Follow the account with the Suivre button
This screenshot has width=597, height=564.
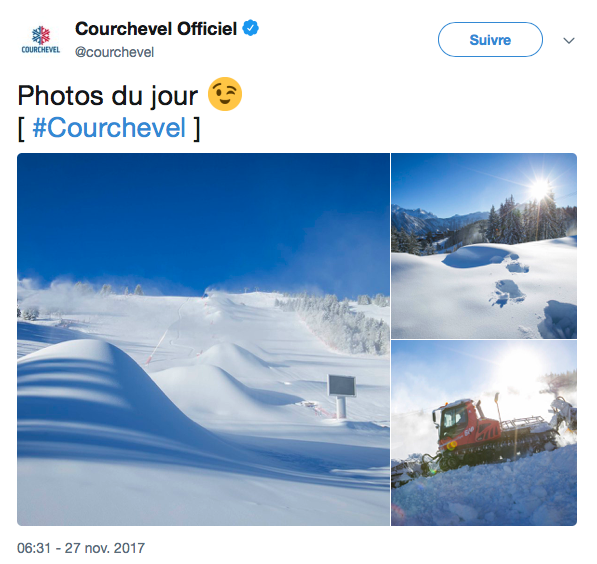tap(490, 40)
